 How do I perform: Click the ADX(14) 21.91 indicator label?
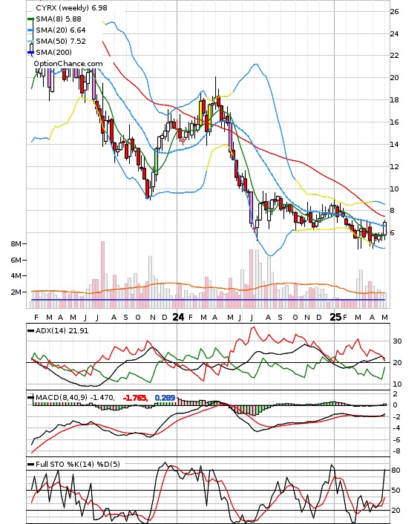(x=62, y=331)
